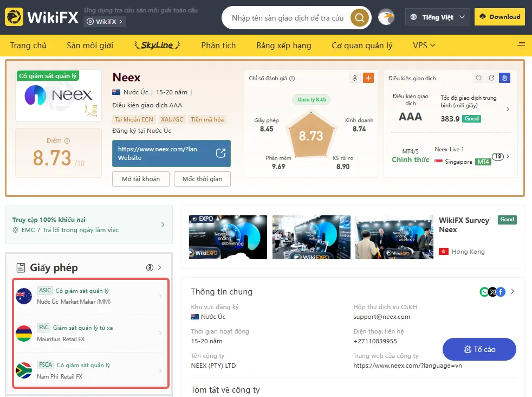Expand ASIC license row arrow
The height and width of the screenshot is (397, 532).
(x=160, y=296)
